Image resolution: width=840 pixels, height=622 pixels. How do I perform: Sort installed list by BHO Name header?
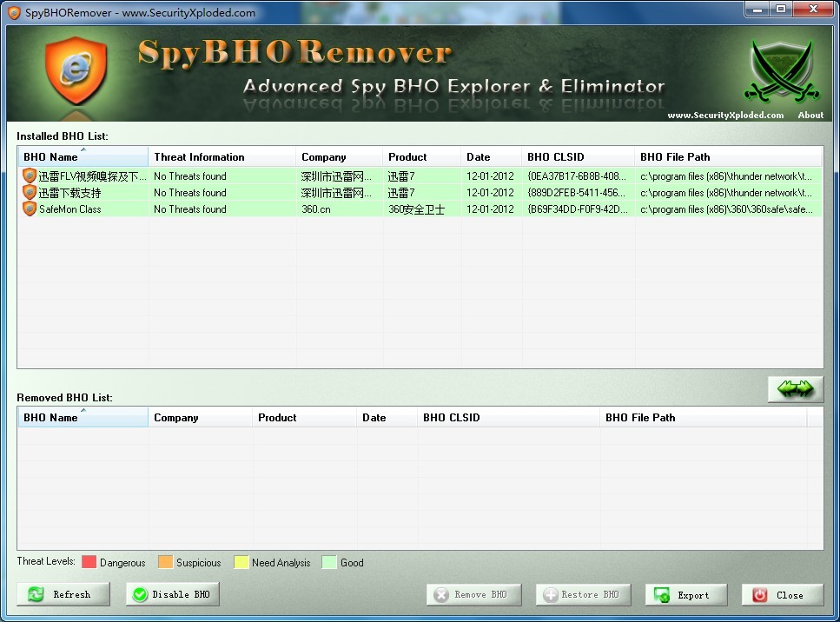click(82, 157)
